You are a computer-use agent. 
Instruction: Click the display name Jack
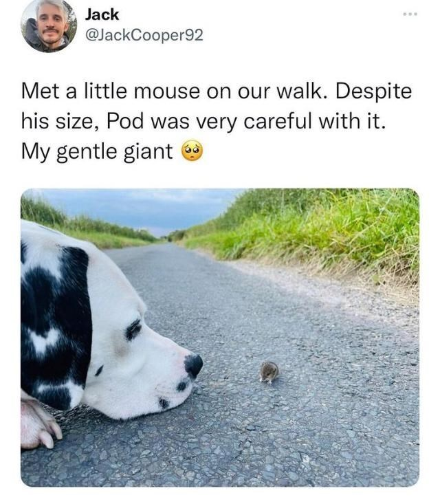pyautogui.click(x=102, y=14)
